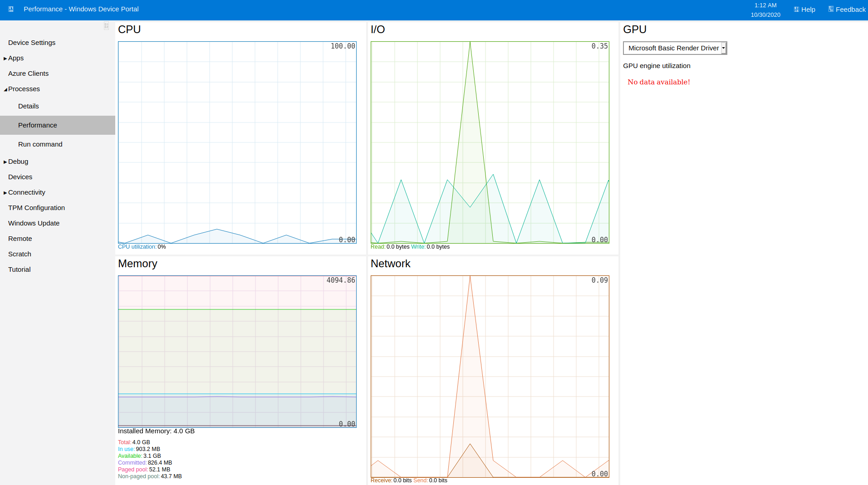Expand the Connectivity section arrow
The image size is (868, 485).
[5, 193]
